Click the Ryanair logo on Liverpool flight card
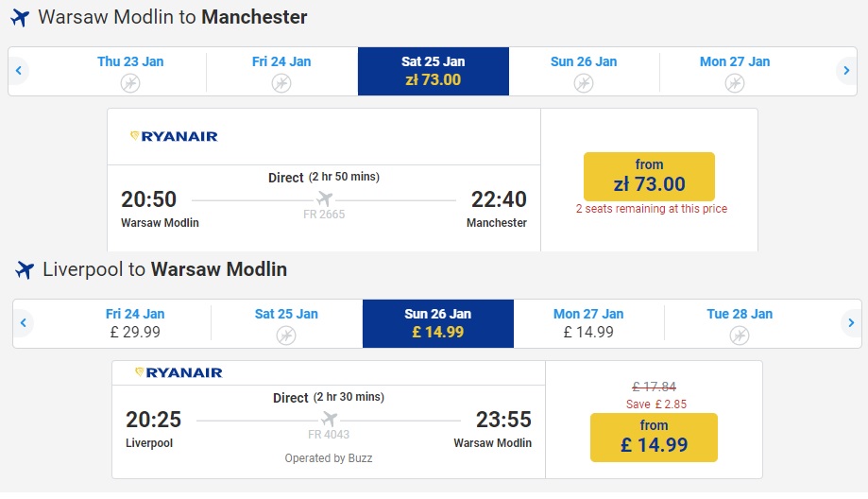868x499 pixels. pos(179,372)
